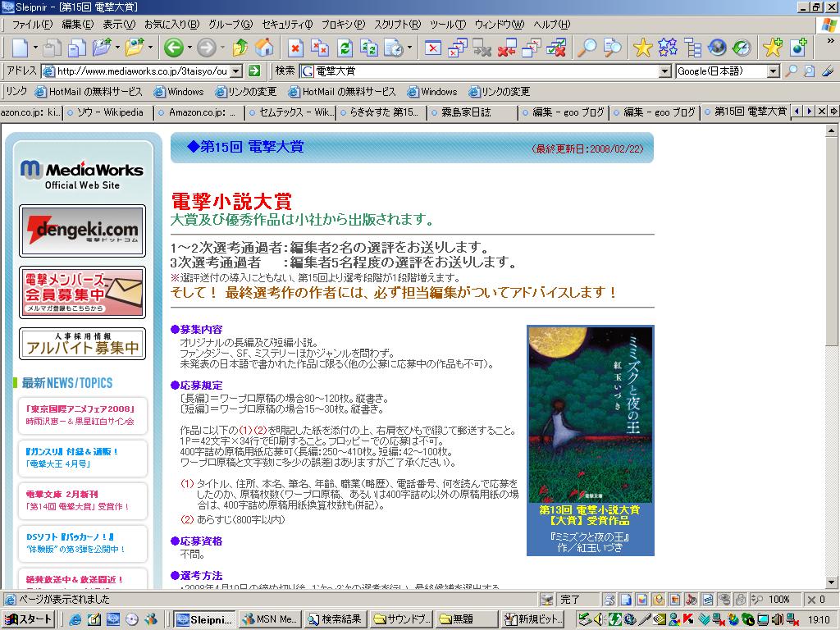Open the ファイル(F) menu
This screenshot has width=840, height=630.
[32, 24]
